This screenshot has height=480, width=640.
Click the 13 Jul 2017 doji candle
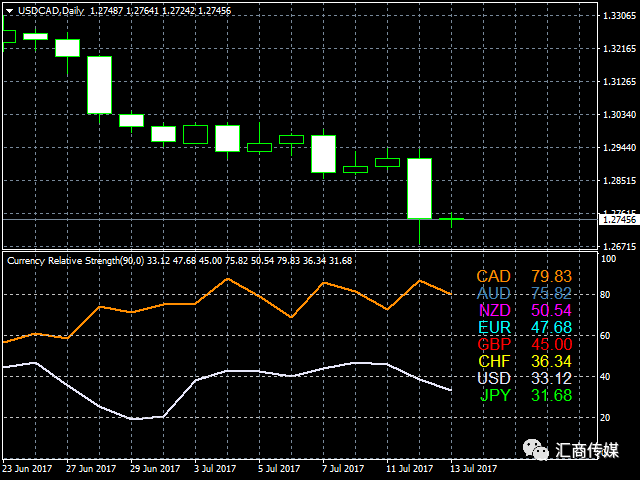tap(451, 219)
